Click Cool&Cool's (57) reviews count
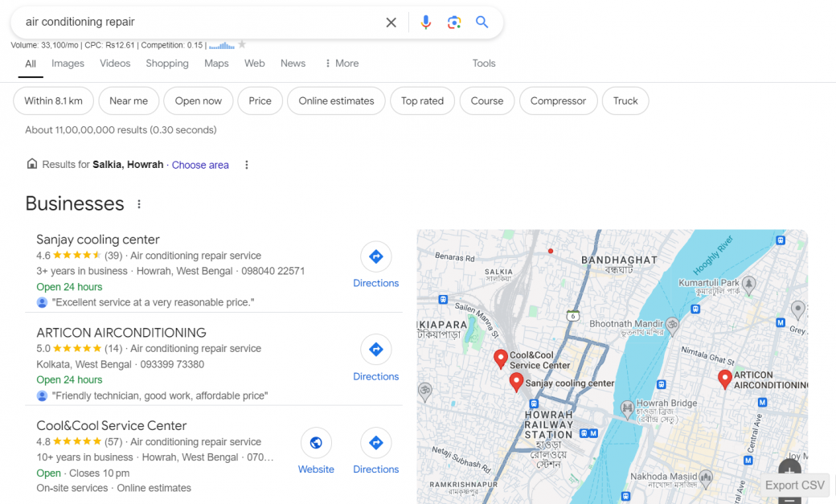This screenshot has height=504, width=836. [113, 442]
